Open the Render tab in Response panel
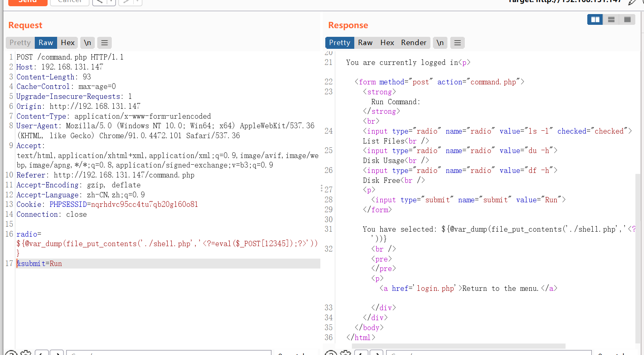The height and width of the screenshot is (355, 644). tap(413, 43)
